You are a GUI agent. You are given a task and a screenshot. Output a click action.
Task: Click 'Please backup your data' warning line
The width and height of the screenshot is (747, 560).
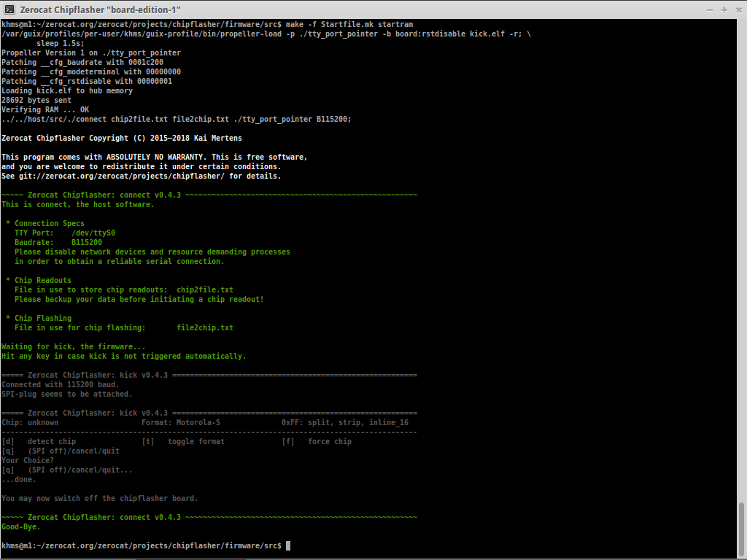[139, 300]
